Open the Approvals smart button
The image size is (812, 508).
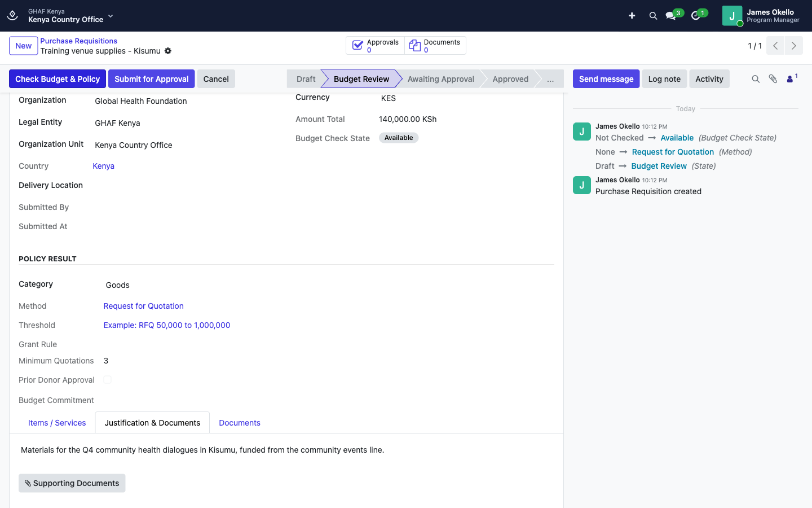[x=376, y=46]
